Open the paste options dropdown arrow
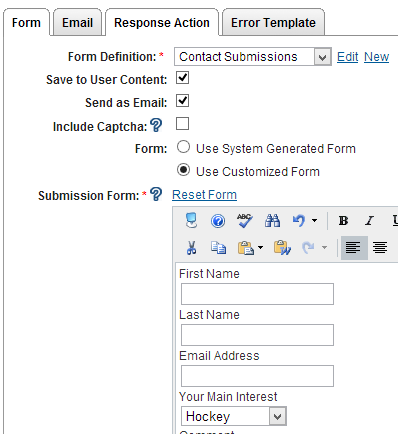Viewport: 398px width, 434px height. [261, 248]
